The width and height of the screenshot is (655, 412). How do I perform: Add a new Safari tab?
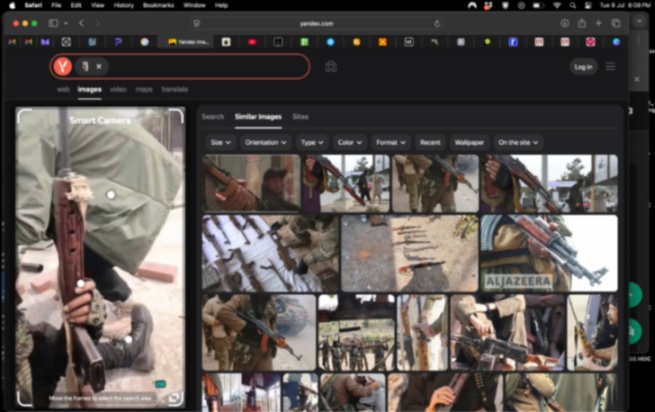599,23
